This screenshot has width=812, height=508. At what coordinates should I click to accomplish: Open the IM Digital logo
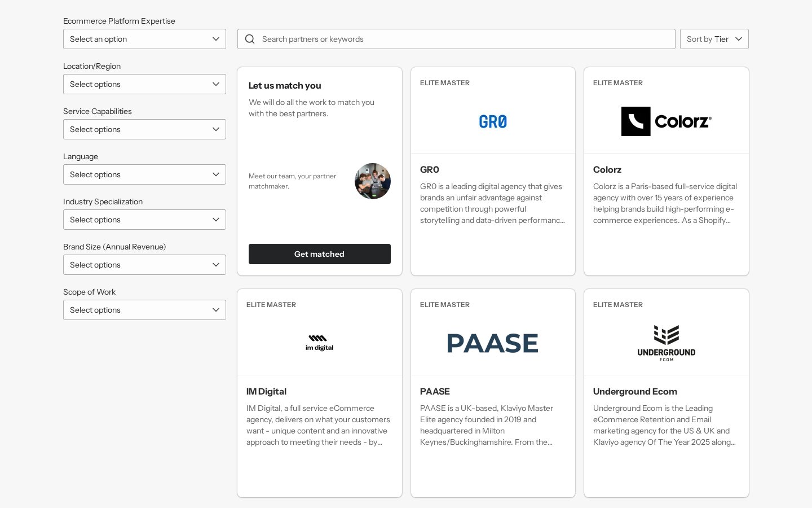[319, 343]
